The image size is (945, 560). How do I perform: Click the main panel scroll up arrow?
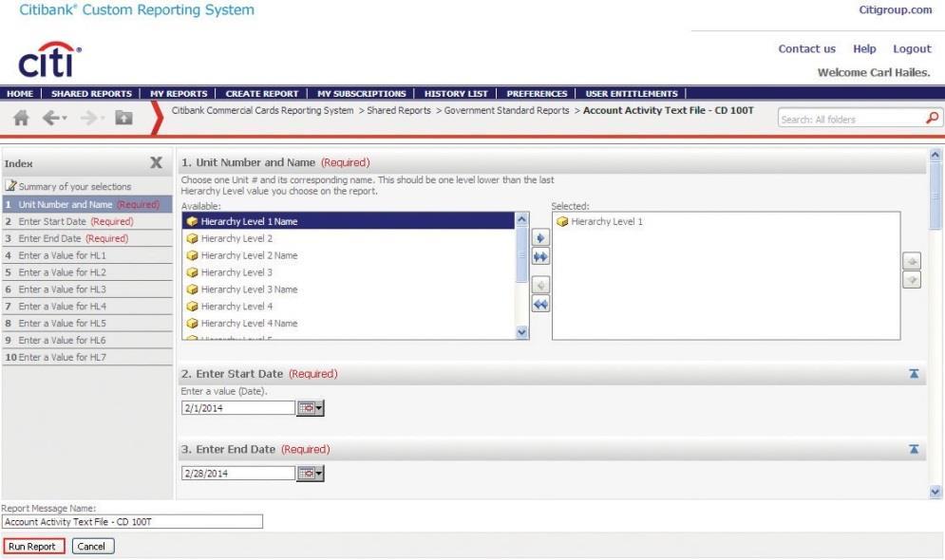click(x=935, y=155)
